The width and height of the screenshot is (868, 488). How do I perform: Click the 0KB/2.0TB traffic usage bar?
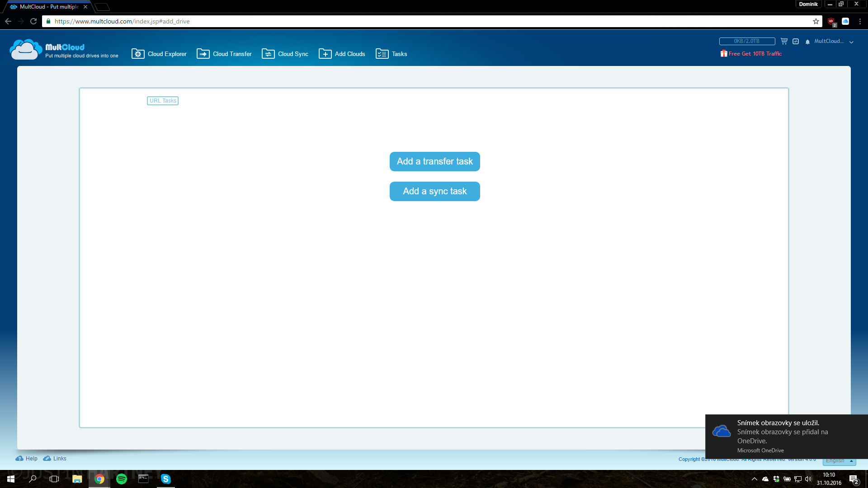click(747, 41)
